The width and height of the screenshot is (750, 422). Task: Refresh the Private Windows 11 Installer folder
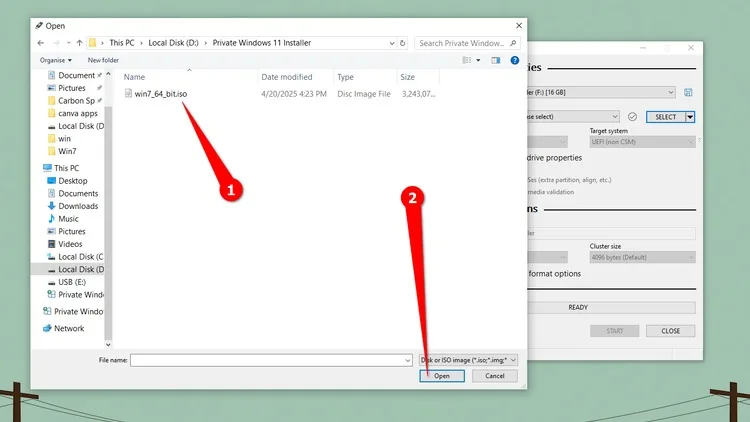tap(403, 43)
